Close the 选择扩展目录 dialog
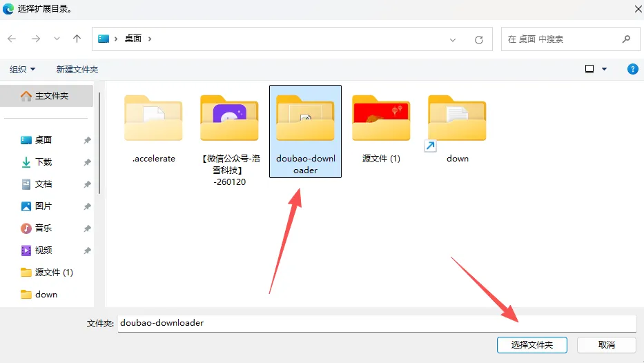The height and width of the screenshot is (363, 644). (x=638, y=8)
